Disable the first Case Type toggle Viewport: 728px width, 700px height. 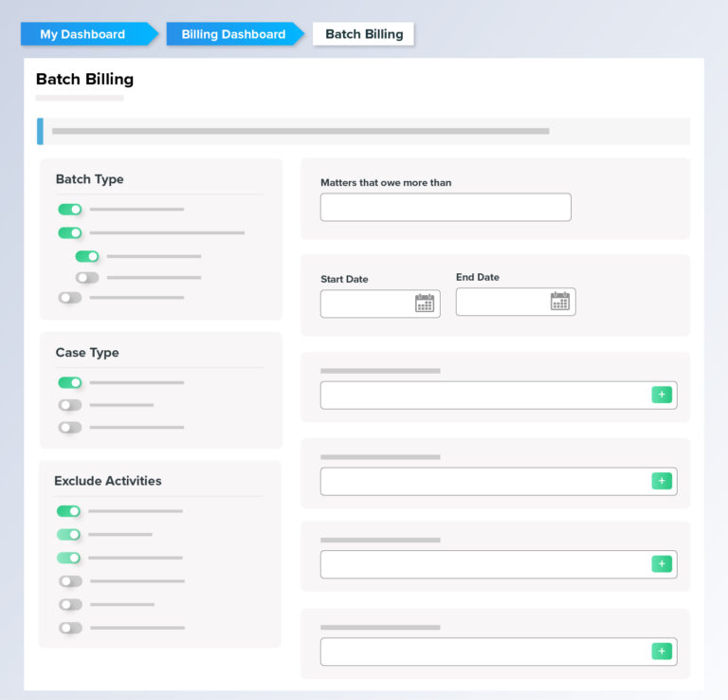[x=70, y=383]
